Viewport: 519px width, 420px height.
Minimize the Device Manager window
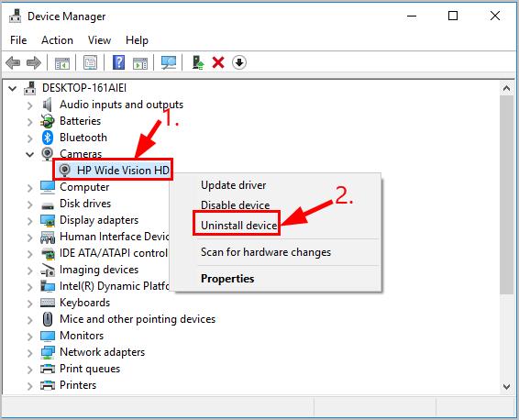[412, 16]
